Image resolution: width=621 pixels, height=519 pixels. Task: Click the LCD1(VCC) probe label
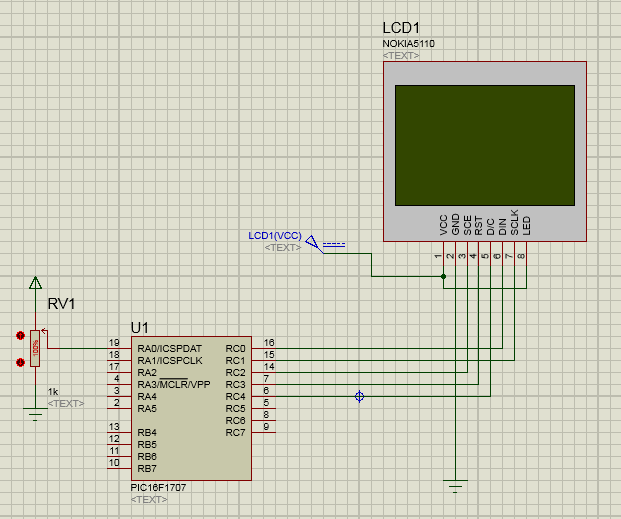click(x=275, y=236)
